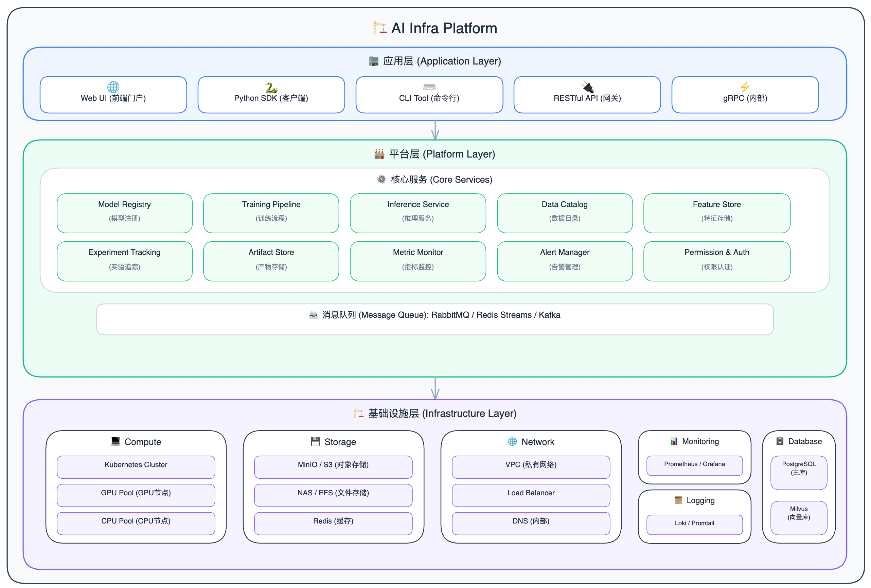Select the Load Balancer item

tap(531, 495)
